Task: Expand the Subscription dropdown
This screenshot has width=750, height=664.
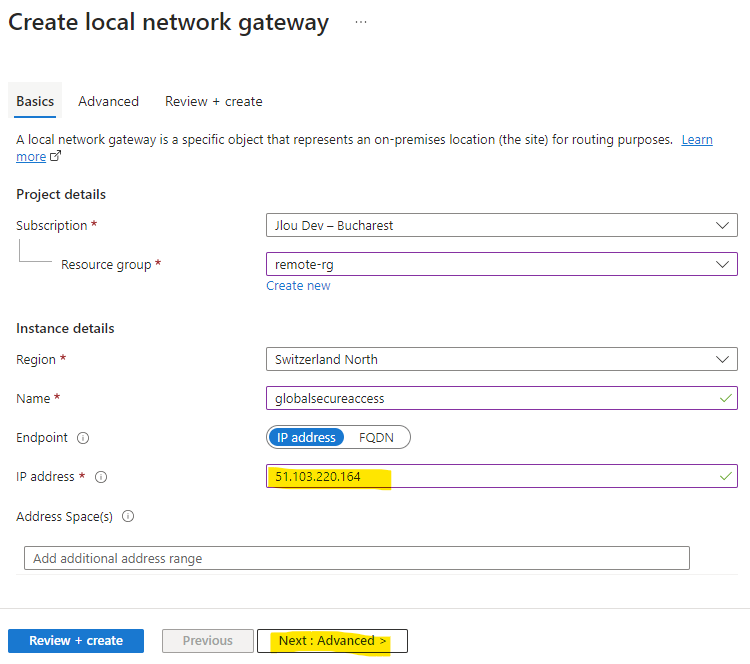Action: [x=502, y=225]
